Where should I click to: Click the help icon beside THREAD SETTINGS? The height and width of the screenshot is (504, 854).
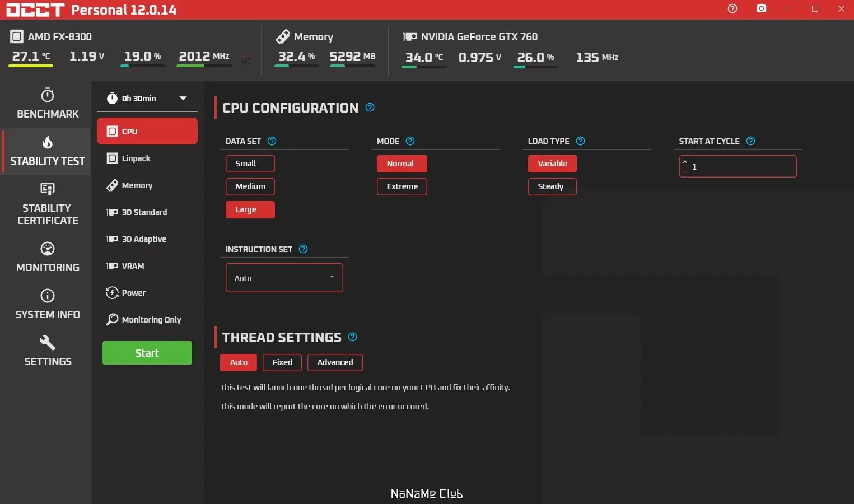click(x=353, y=337)
